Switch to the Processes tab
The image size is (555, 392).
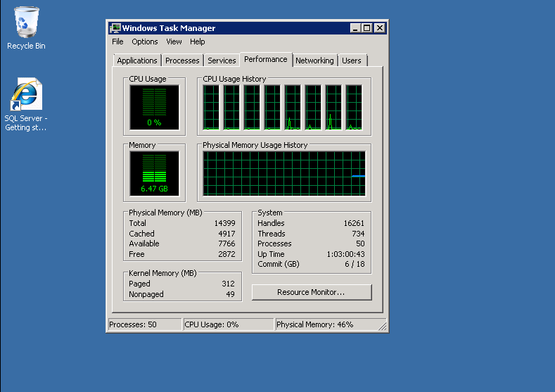click(x=182, y=61)
